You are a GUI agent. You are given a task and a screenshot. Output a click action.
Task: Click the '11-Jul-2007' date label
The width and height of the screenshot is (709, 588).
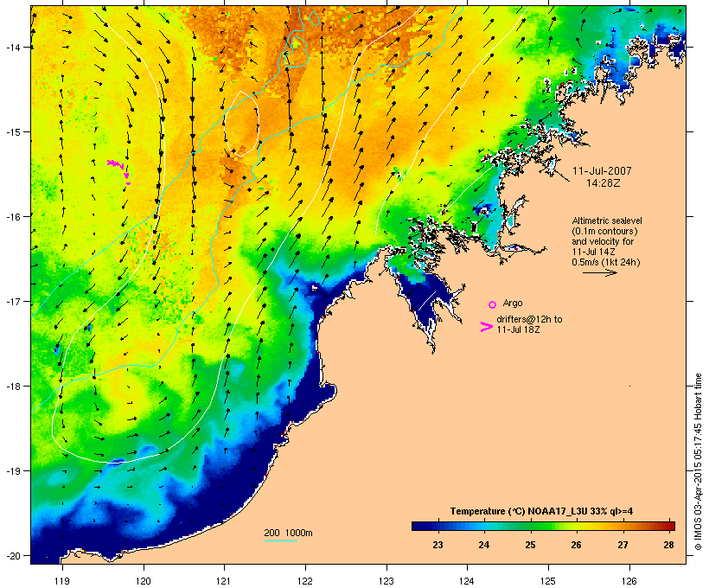602,171
